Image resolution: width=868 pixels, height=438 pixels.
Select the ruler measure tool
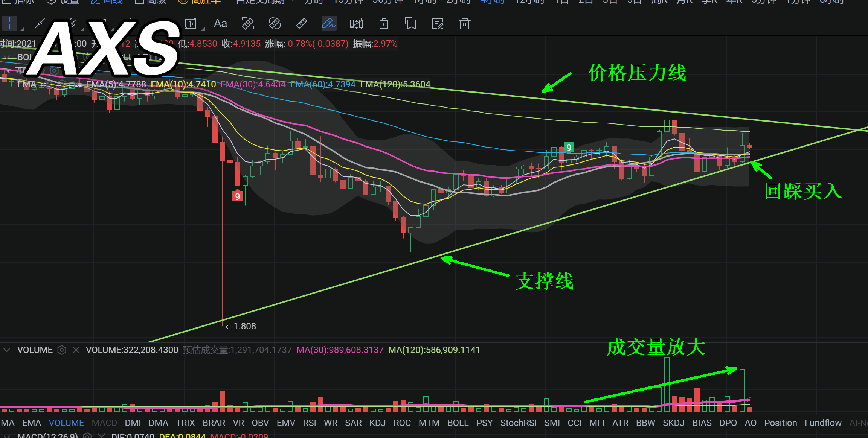pos(302,24)
